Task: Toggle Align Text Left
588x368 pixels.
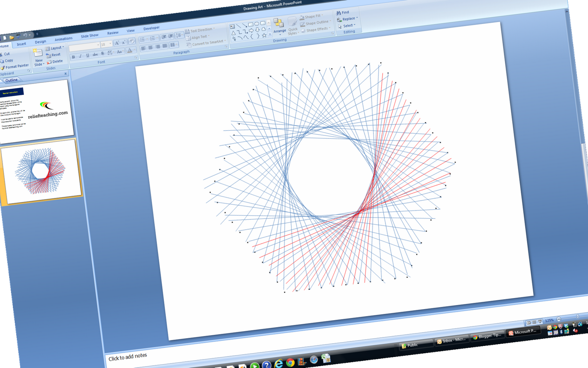Action: pos(143,48)
